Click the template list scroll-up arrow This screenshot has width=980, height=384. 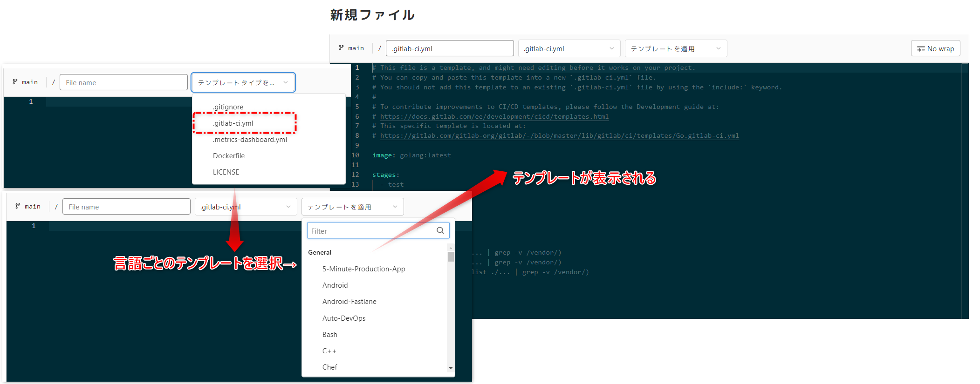[451, 248]
